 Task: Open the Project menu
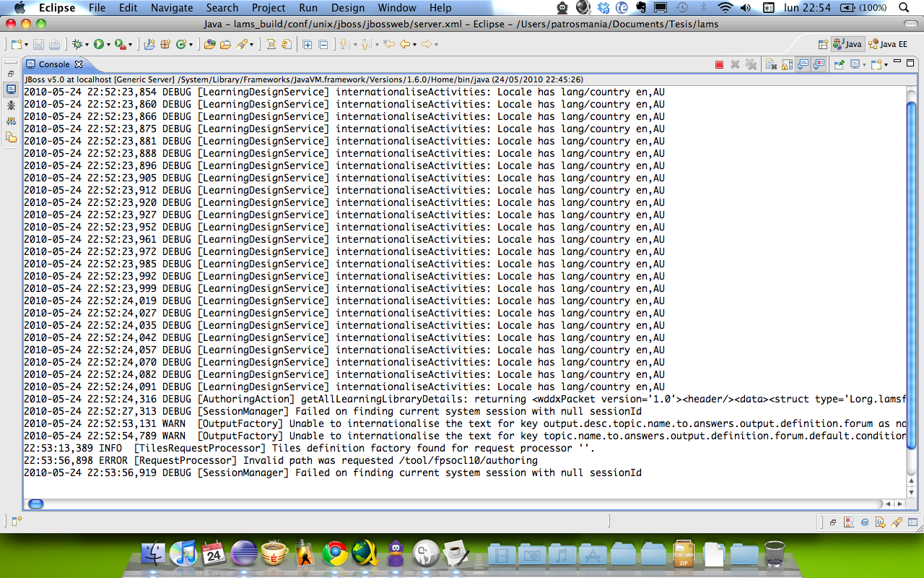[x=269, y=8]
